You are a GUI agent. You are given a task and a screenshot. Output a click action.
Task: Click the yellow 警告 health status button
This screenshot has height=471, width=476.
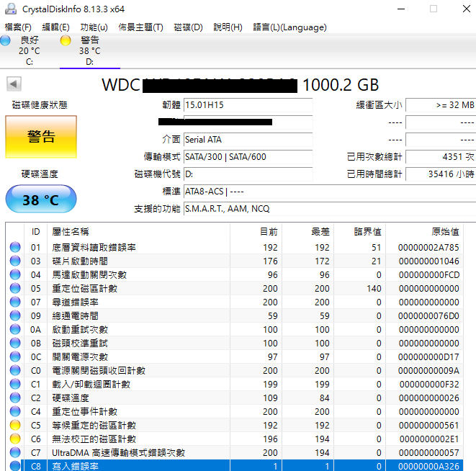pos(41,137)
